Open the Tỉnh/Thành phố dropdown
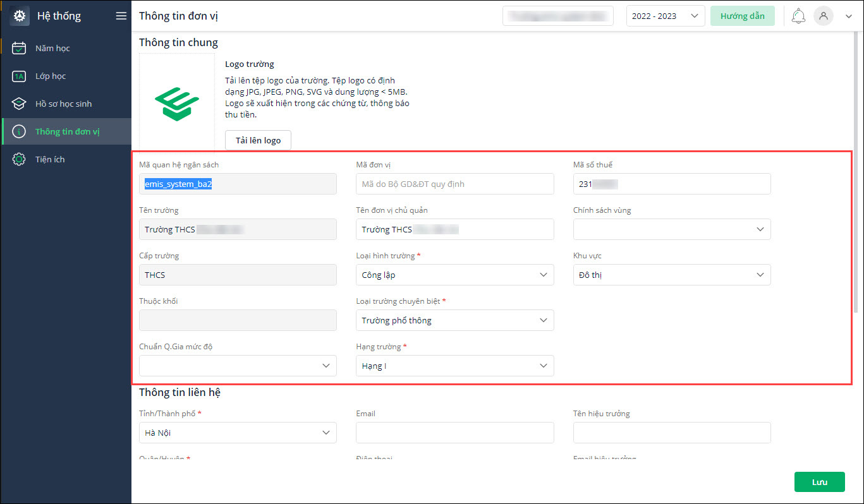 point(238,433)
